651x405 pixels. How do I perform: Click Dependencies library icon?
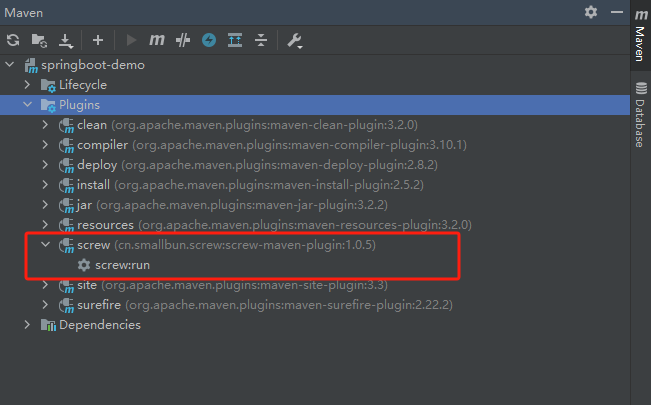coord(48,325)
